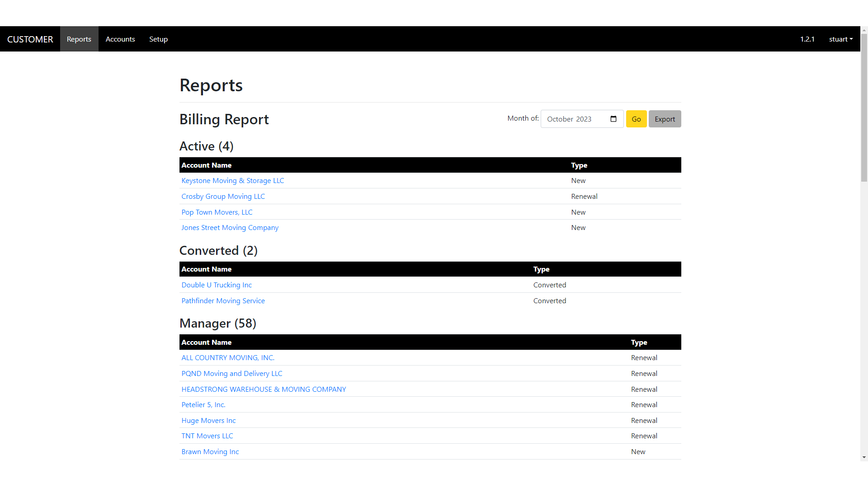Open TNT Movers LLC account
The image size is (868, 488).
tap(207, 436)
